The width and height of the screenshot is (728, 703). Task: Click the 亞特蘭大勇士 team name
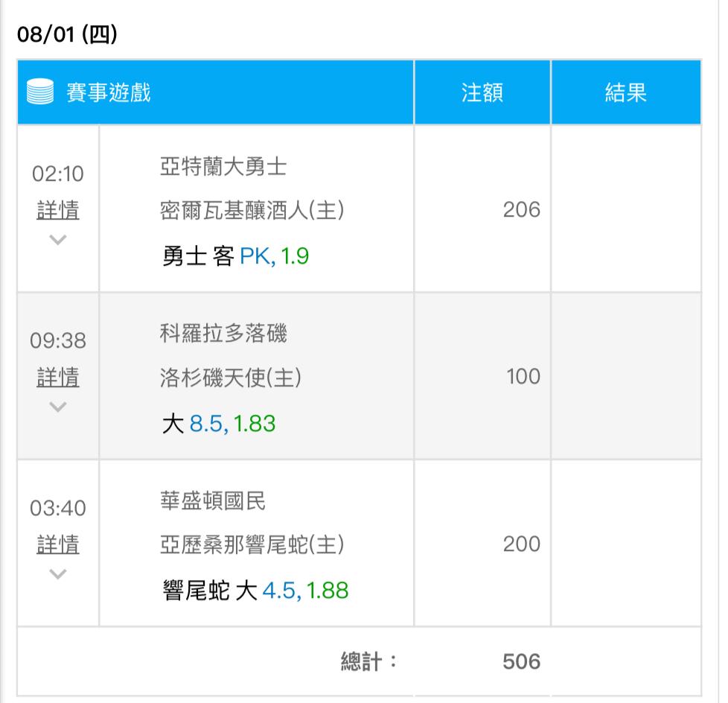tap(223, 167)
